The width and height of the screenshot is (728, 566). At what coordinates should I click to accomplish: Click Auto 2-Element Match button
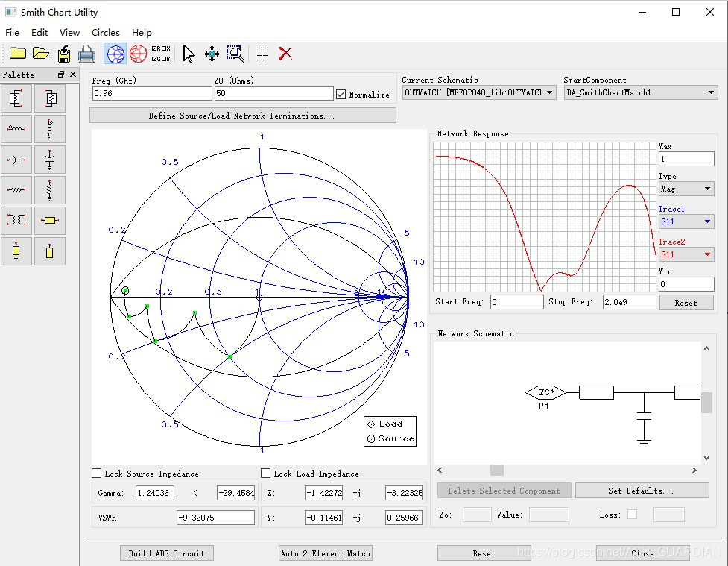click(325, 553)
